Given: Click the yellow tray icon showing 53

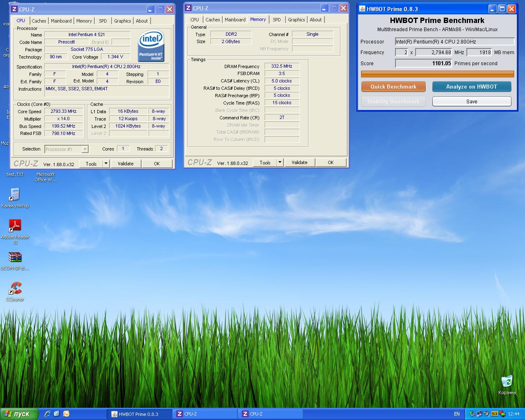Looking at the screenshot, I should [494, 414].
